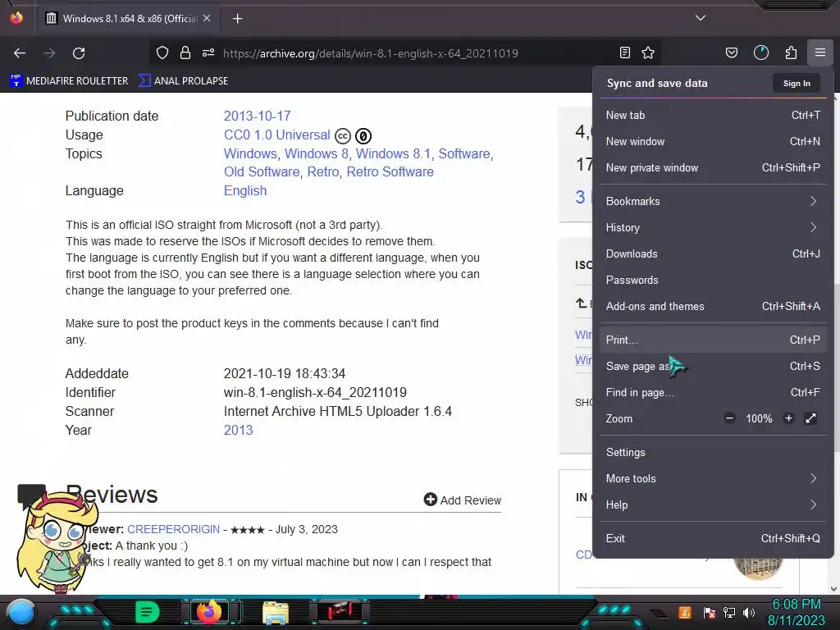Screen dimensions: 840x630
Task: Select the Windows 8.1 x64 & x86 tab
Action: [x=126, y=19]
